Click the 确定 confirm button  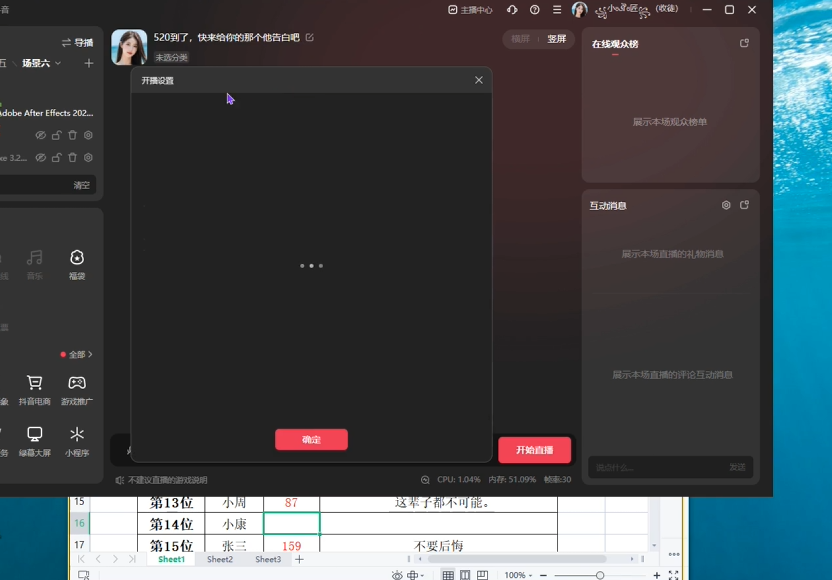pyautogui.click(x=311, y=440)
